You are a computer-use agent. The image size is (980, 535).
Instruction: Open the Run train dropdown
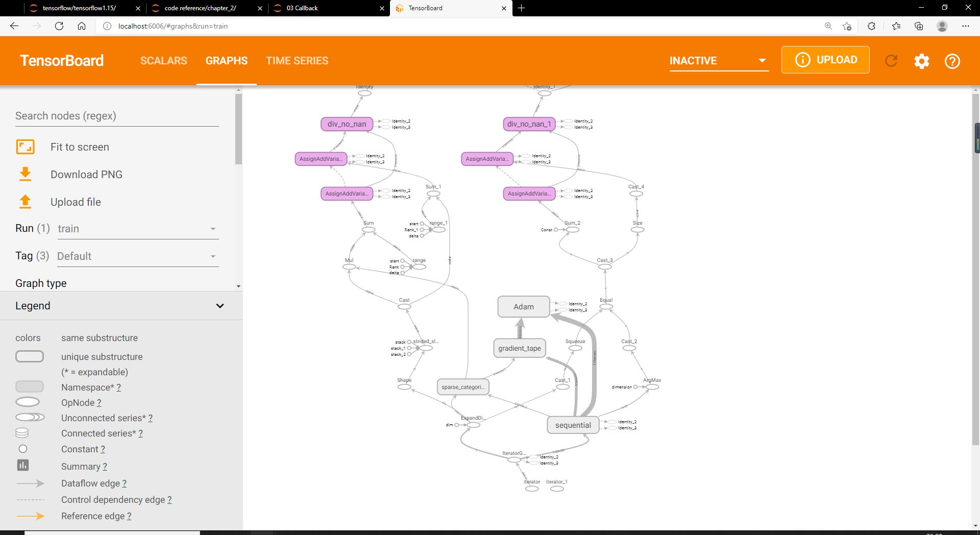pyautogui.click(x=138, y=229)
